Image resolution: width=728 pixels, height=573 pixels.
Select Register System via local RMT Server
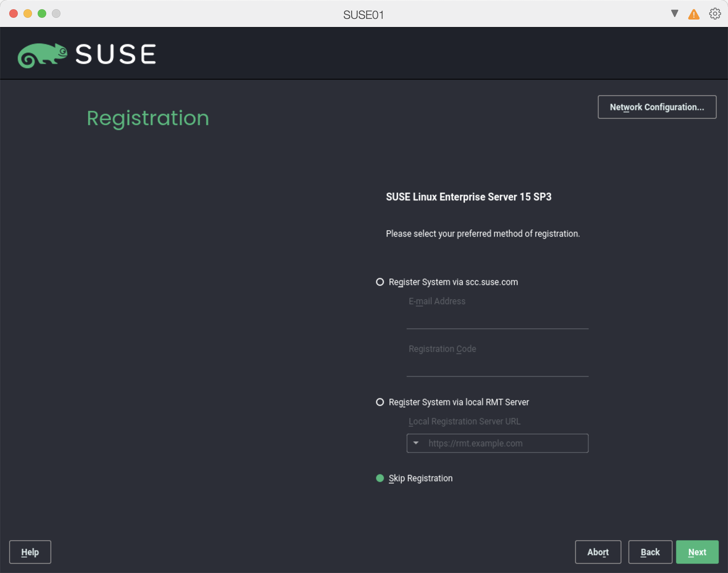380,402
